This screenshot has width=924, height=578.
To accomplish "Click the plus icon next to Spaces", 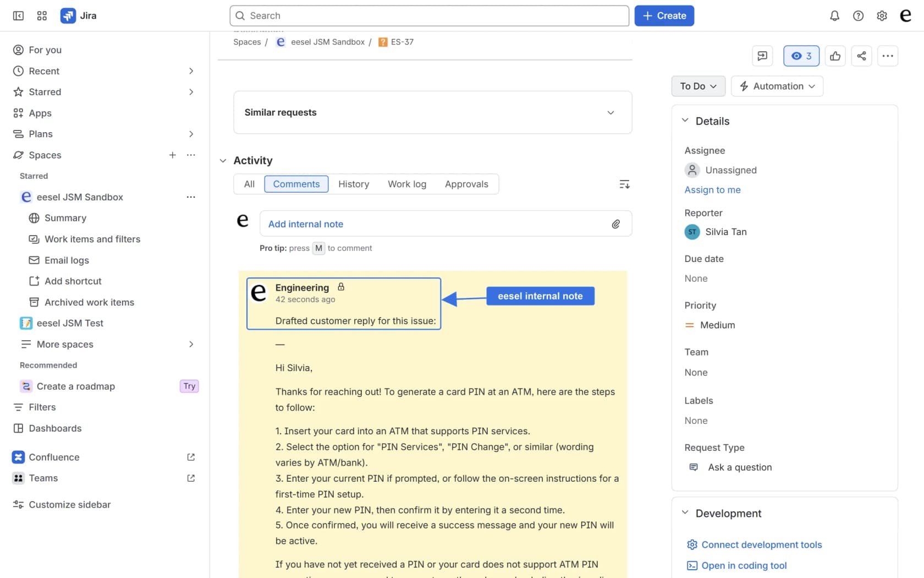I will pyautogui.click(x=173, y=155).
